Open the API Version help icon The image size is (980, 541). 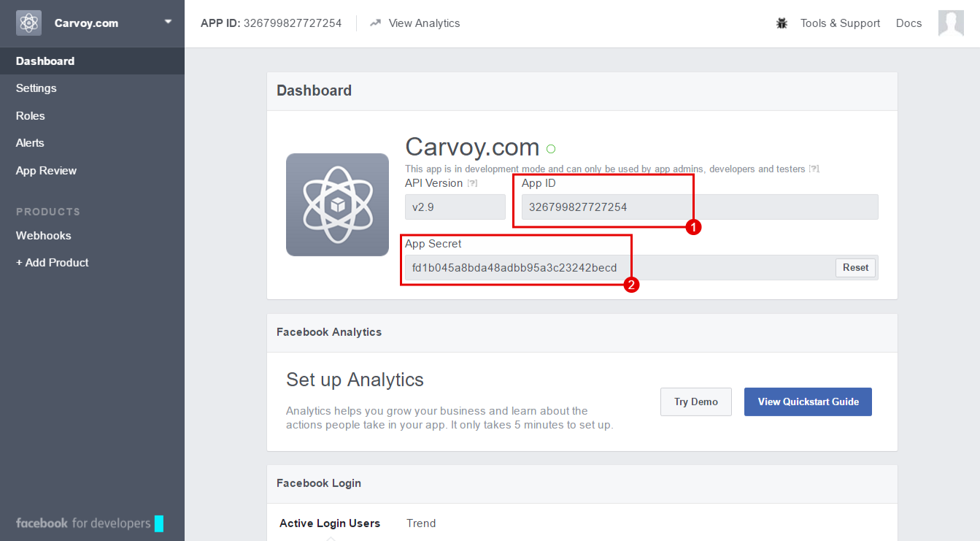pyautogui.click(x=472, y=183)
